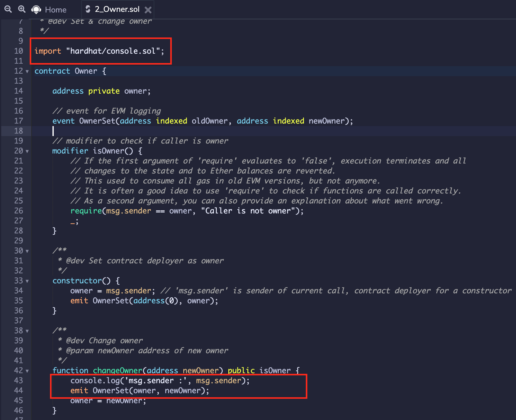
Task: Collapse constructor fold arrow at line 33
Action: (27, 281)
